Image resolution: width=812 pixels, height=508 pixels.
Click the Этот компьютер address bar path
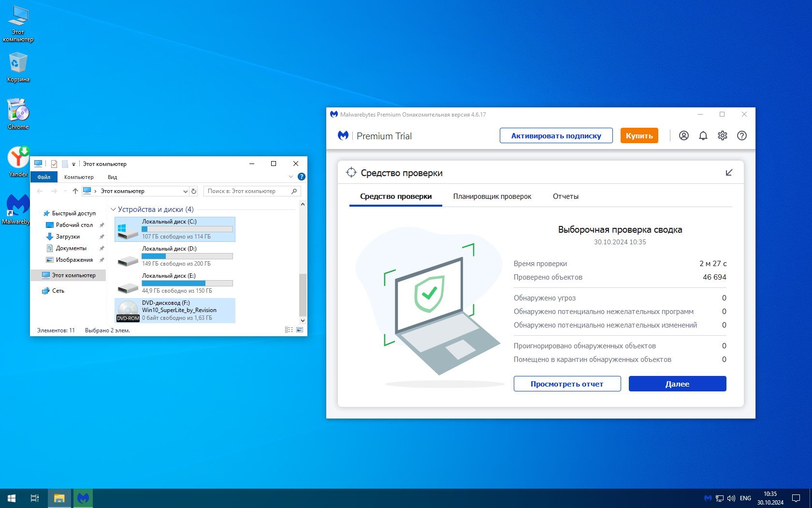[x=122, y=191]
